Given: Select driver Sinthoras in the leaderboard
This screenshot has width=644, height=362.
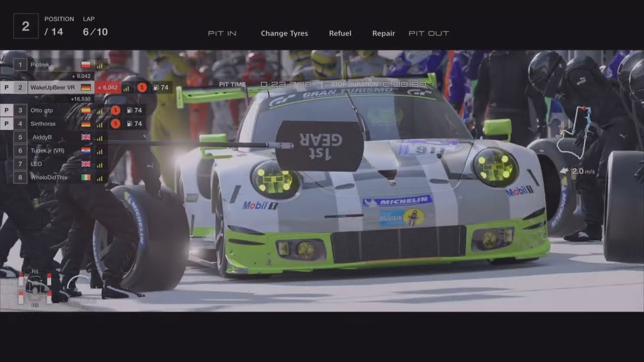Looking at the screenshot, I should 43,124.
